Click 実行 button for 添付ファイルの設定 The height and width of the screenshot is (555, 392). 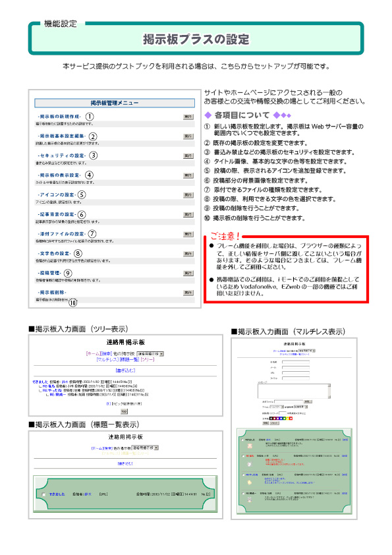(188, 234)
